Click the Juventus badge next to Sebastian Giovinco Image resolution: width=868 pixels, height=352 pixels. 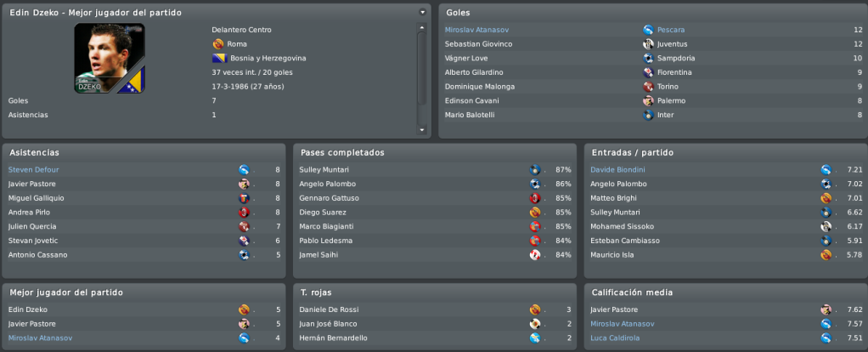[648, 44]
